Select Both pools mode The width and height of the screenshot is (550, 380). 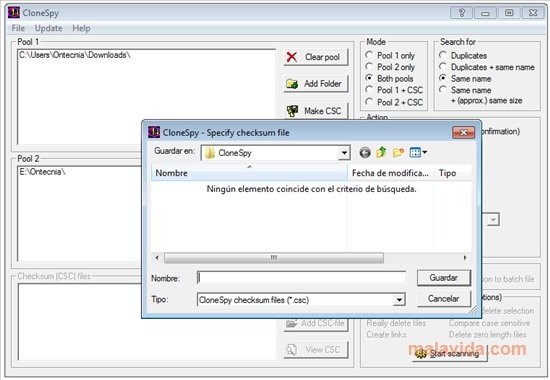[389, 78]
